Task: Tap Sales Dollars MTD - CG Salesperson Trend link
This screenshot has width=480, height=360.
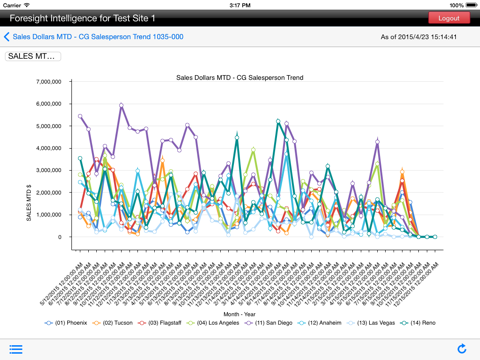Action: click(98, 37)
